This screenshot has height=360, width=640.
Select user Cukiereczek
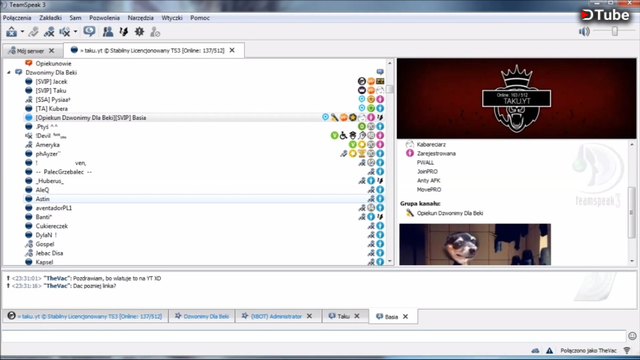(51, 226)
